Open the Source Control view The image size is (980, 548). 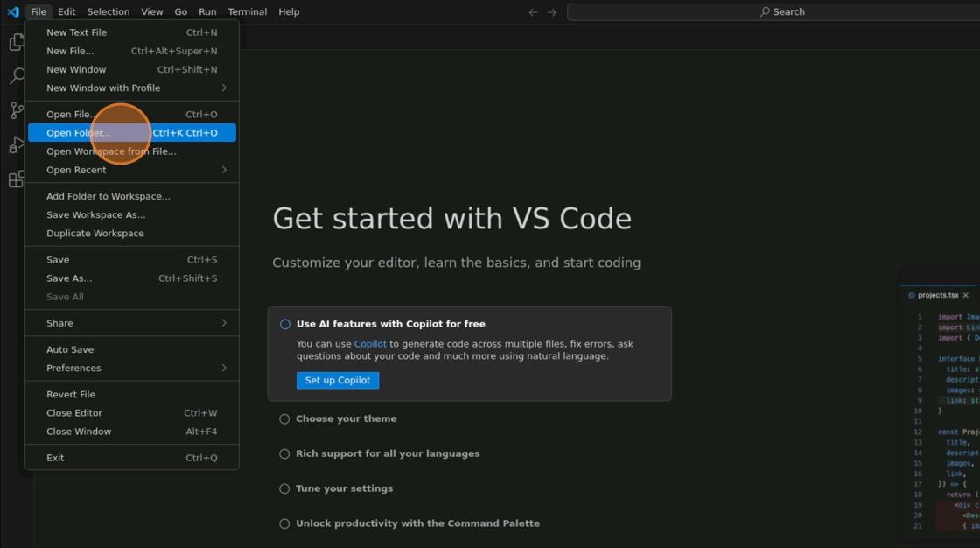17,110
